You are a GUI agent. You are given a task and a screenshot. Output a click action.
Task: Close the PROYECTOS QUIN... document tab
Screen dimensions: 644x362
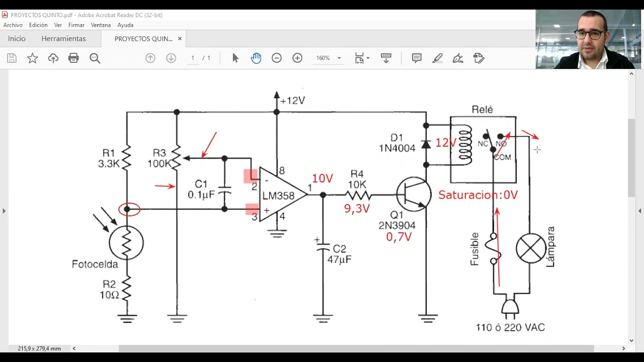pos(180,39)
